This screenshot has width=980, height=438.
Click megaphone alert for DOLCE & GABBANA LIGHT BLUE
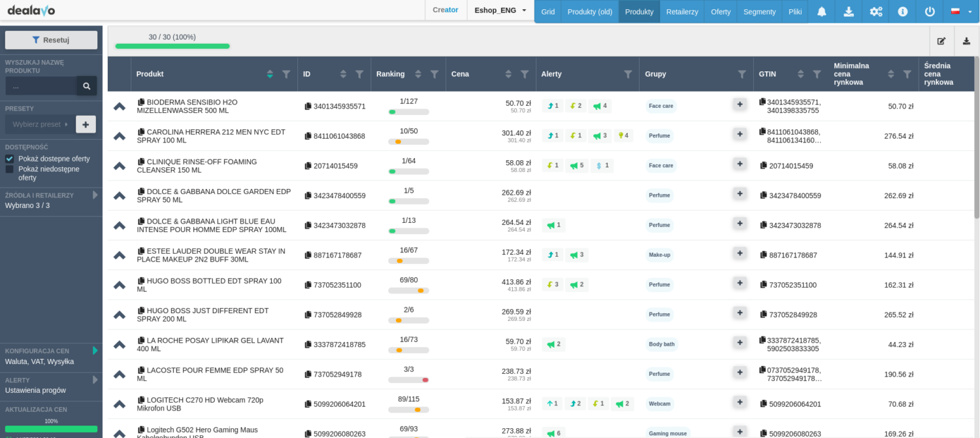click(554, 225)
